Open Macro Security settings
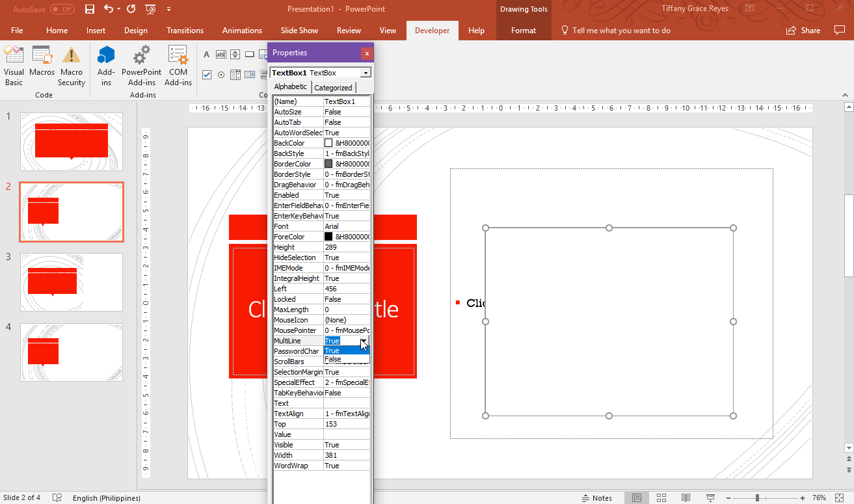Viewport: 854px width, 504px height. point(72,65)
